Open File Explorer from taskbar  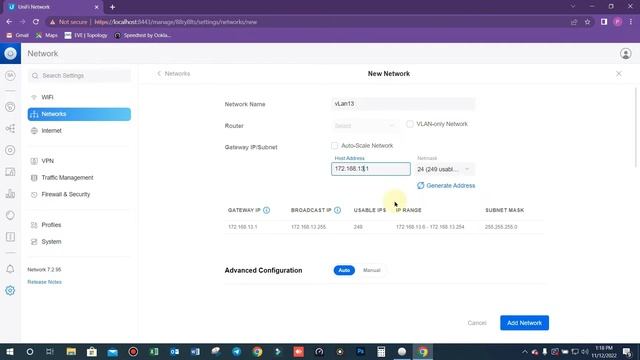pos(71,352)
